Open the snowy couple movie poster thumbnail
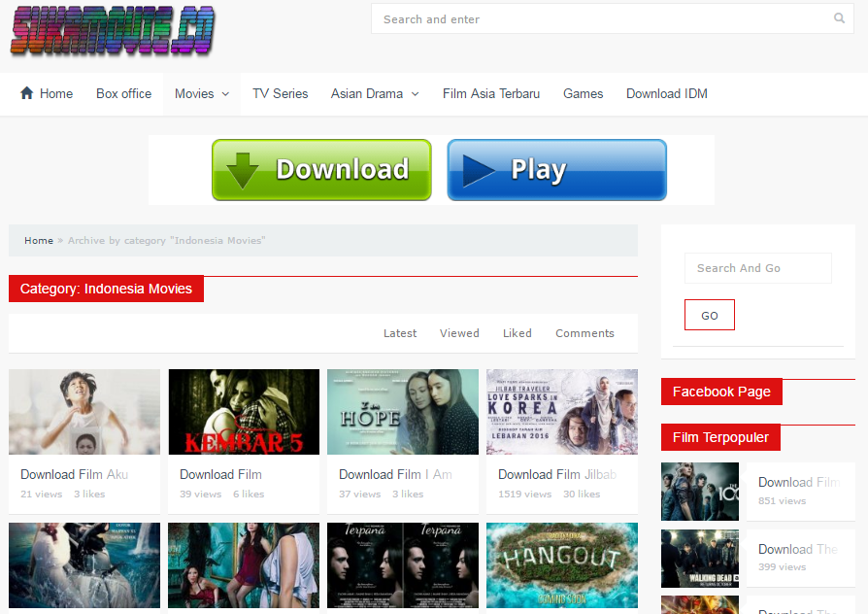 pyautogui.click(x=84, y=565)
